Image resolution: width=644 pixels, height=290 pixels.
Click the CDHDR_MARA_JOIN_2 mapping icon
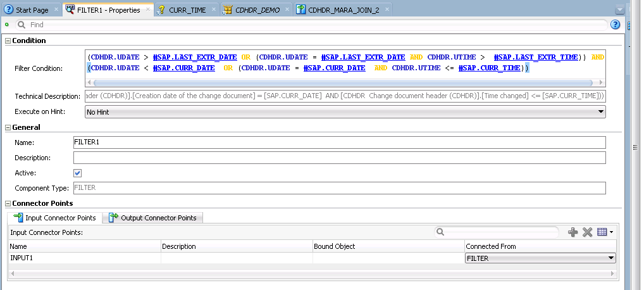pos(301,10)
